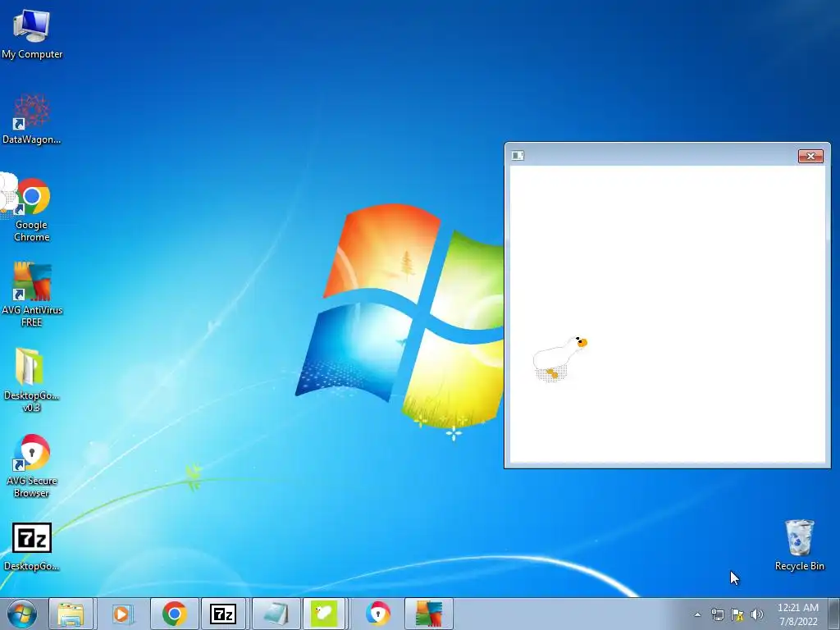Close the goose's white window

(810, 156)
